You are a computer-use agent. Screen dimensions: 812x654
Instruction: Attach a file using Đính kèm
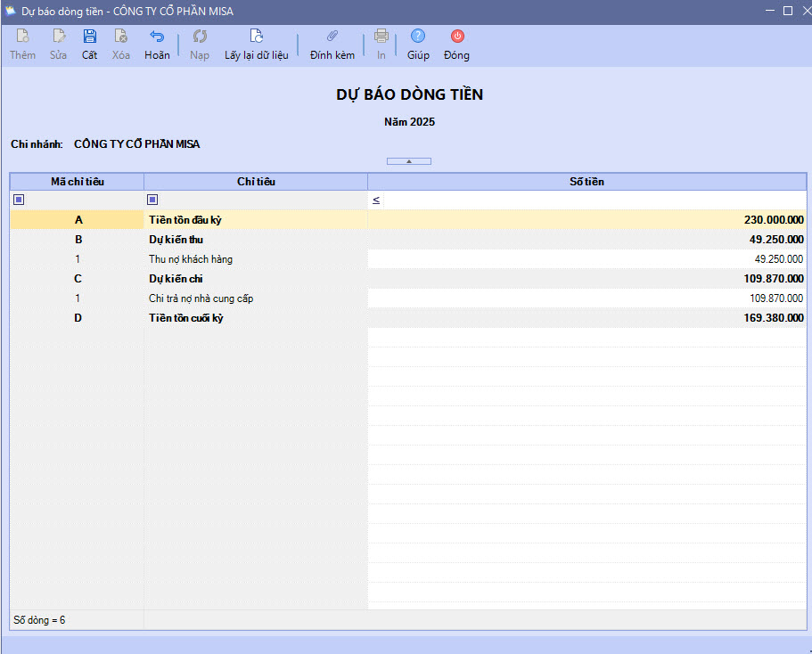(x=332, y=37)
